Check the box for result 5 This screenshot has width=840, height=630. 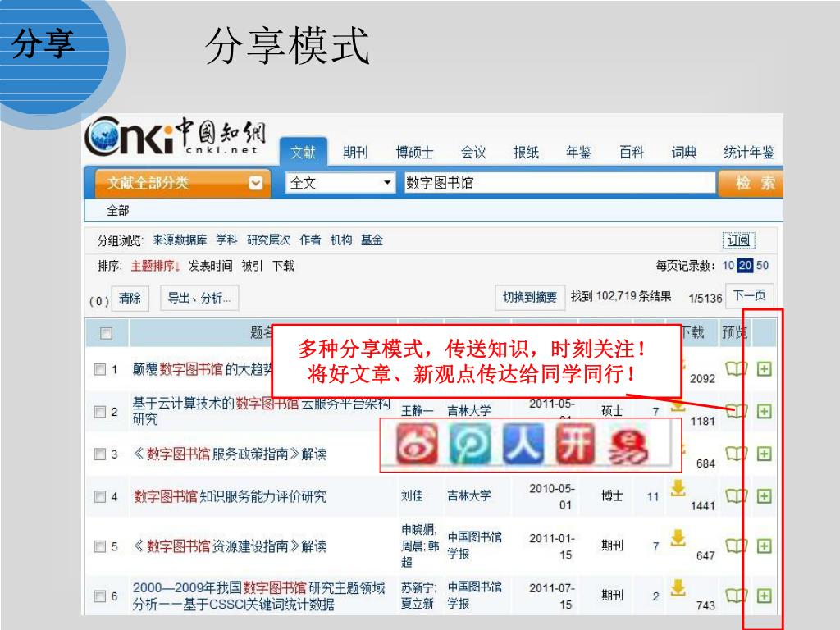pyautogui.click(x=99, y=546)
